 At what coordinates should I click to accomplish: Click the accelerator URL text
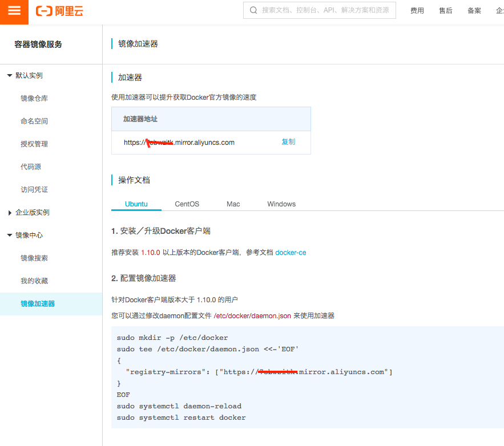[x=179, y=143]
